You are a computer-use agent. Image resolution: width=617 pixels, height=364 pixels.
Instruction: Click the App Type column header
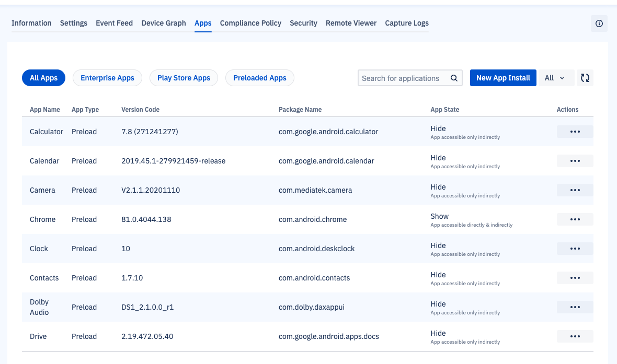pos(85,110)
